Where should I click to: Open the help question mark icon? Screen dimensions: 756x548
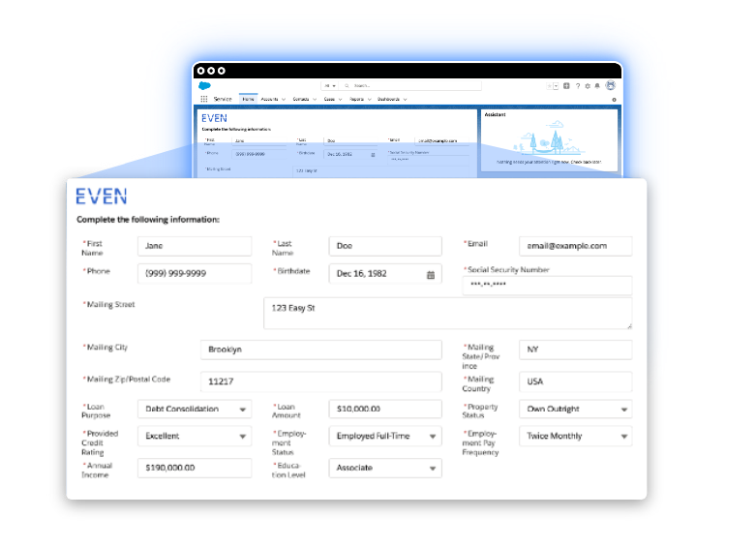[x=578, y=86]
